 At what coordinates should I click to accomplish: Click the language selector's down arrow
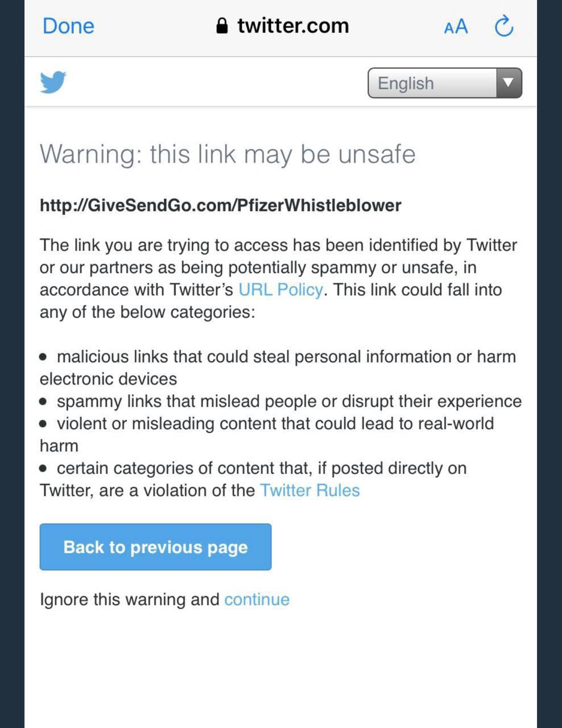[x=509, y=83]
